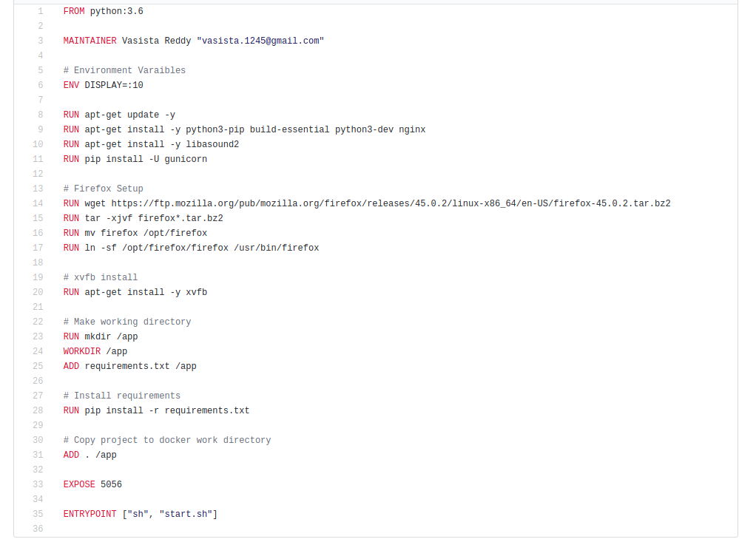
Task: Select the FROM python:3.6 instruction
Action: click(x=104, y=10)
